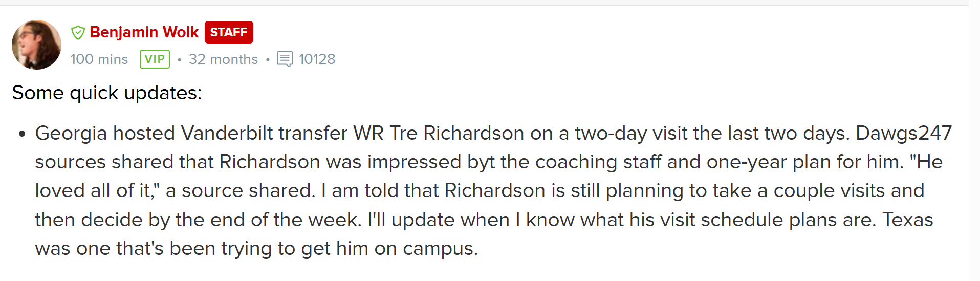Click the word "Texas" in the post
980x281 pixels.
(x=908, y=220)
